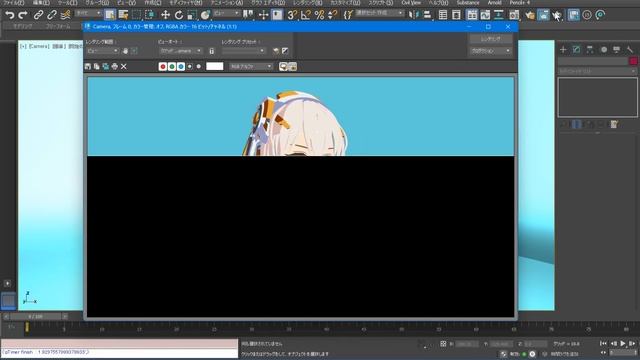
Task: Click the red object color swatch in command panel
Action: [x=633, y=61]
